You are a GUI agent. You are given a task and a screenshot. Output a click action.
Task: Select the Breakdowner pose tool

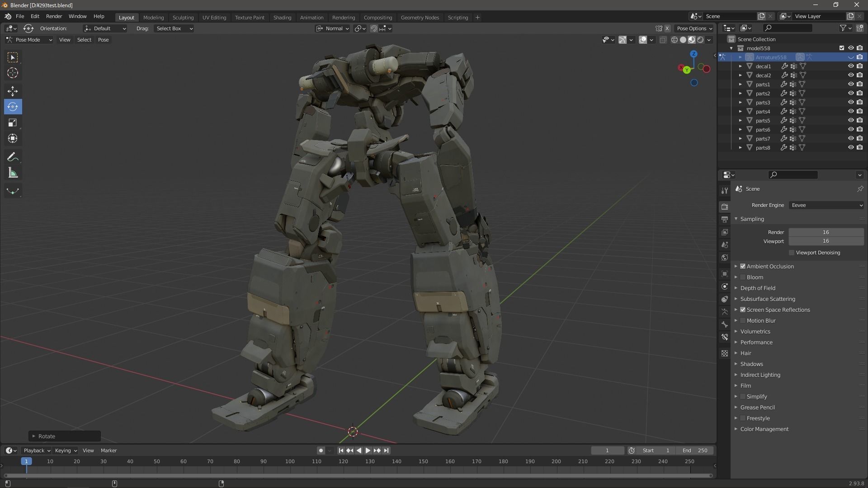13,191
